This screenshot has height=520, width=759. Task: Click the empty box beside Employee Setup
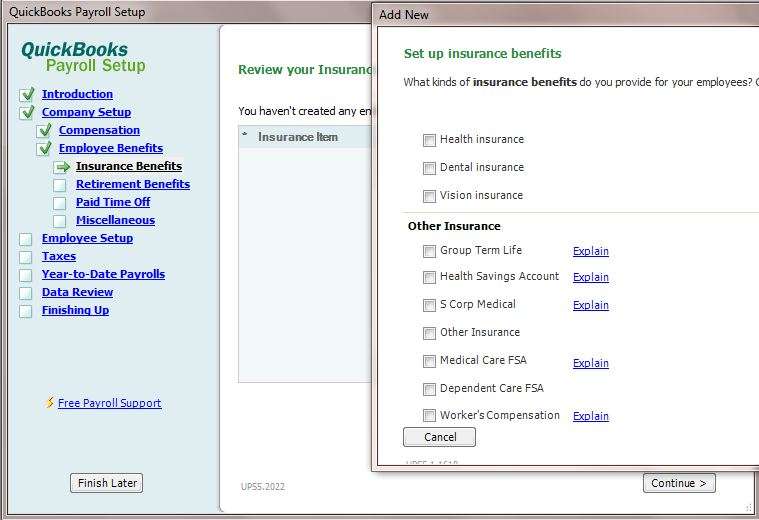[26, 239]
